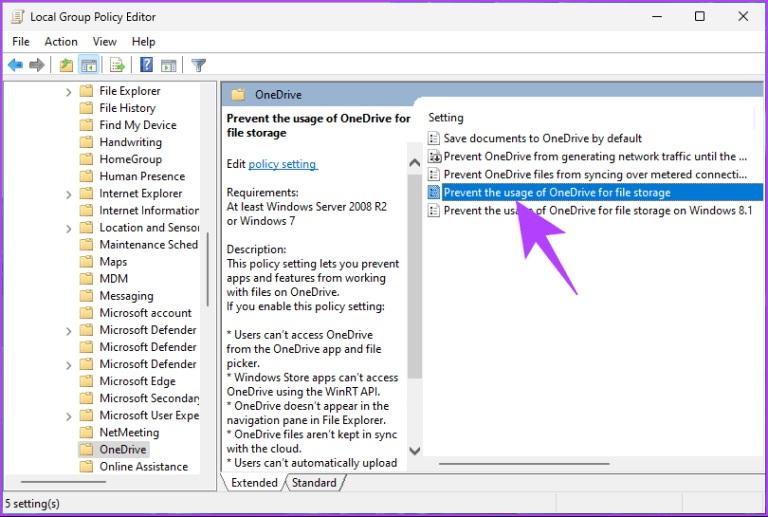Screen dimensions: 768x517
Task: Switch to the Extended tab
Action: click(254, 483)
